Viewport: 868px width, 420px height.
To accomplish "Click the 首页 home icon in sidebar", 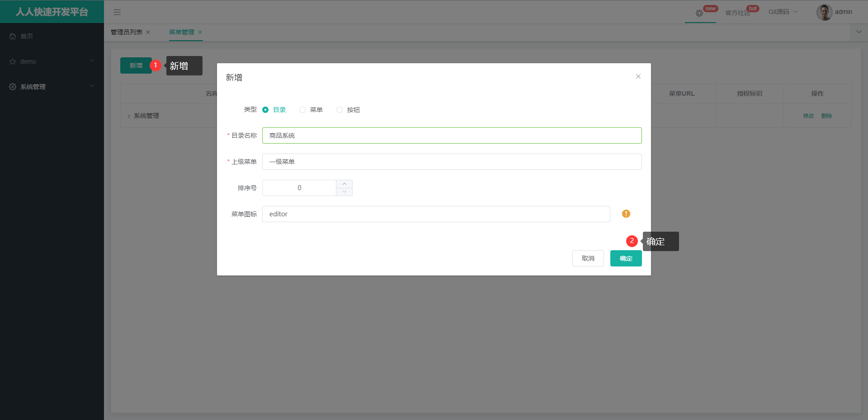I will click(x=13, y=36).
